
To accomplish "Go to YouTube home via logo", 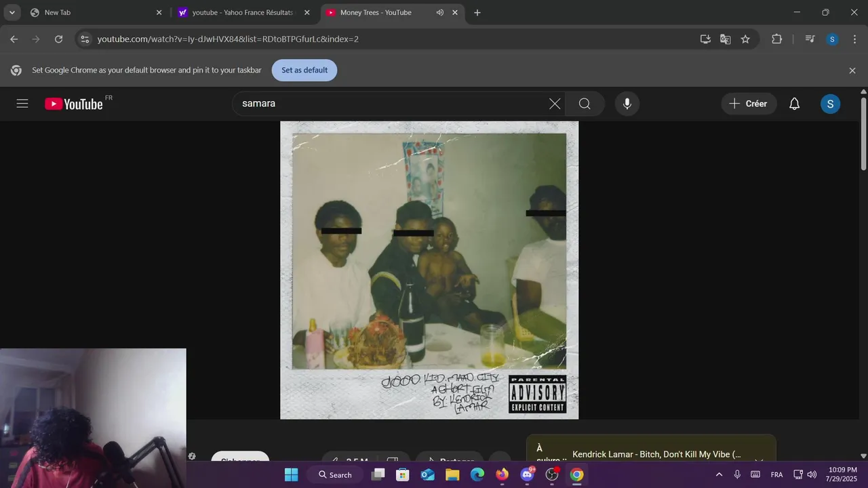I will (74, 104).
